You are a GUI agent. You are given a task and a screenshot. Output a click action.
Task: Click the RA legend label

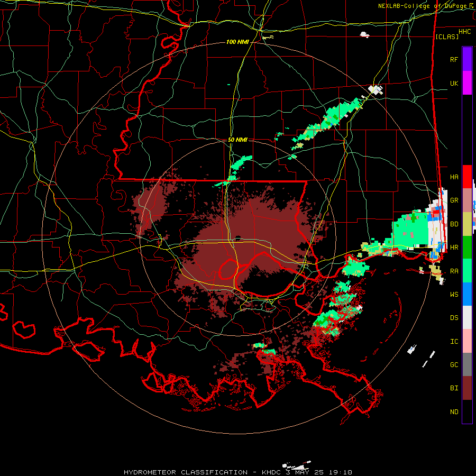(x=454, y=271)
